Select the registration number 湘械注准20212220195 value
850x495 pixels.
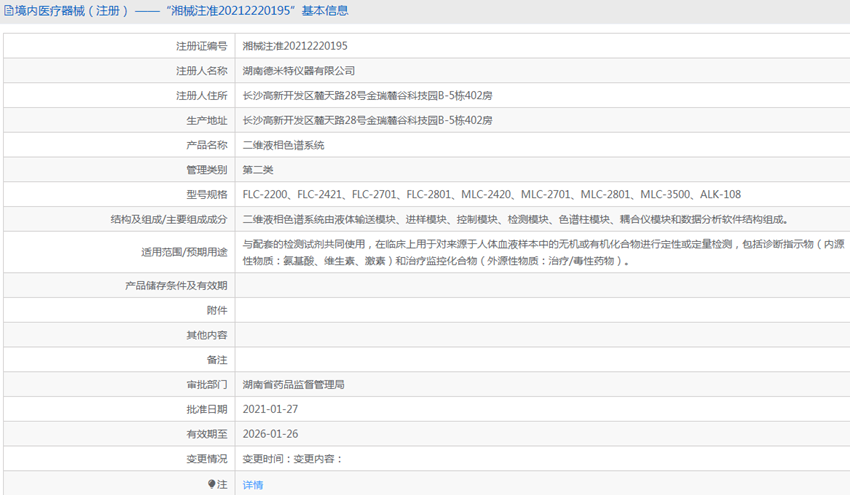pyautogui.click(x=295, y=46)
